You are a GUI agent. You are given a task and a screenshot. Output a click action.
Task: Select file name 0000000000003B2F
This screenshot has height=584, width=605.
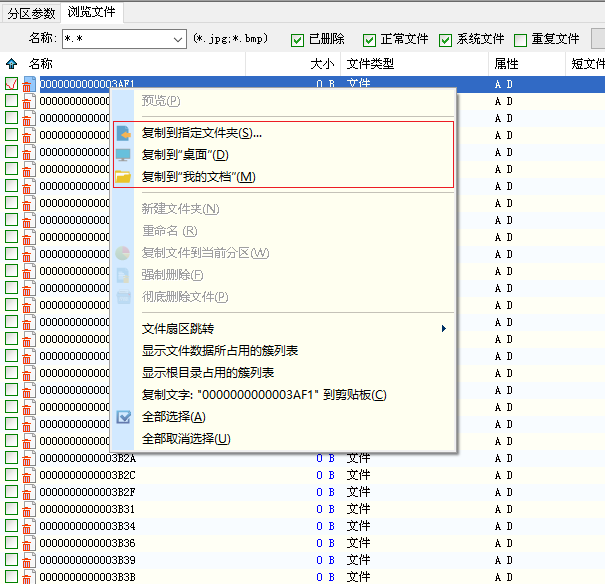coord(88,492)
